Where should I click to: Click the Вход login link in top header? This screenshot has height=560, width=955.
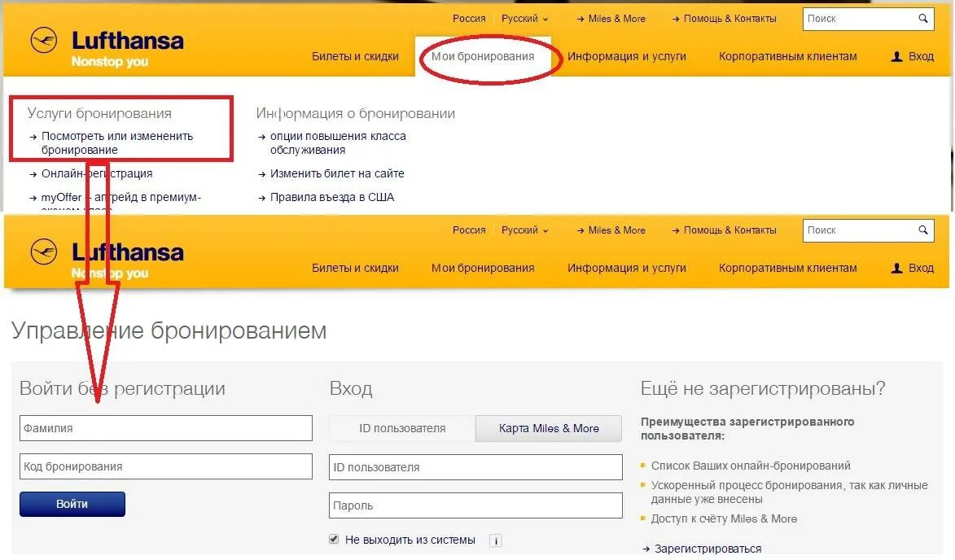pyautogui.click(x=921, y=57)
